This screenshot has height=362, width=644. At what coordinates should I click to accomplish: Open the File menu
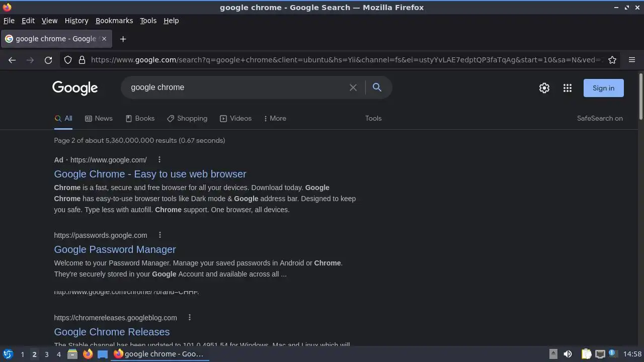pyautogui.click(x=9, y=21)
